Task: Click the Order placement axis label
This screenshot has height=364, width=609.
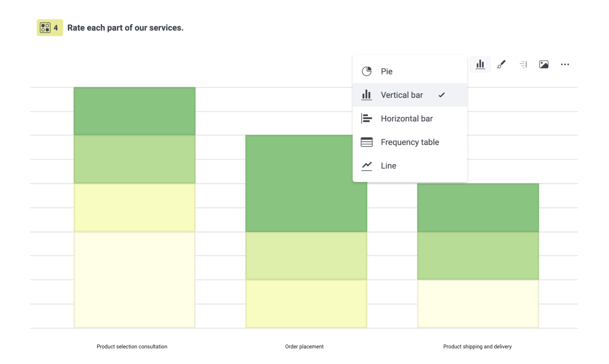Action: pyautogui.click(x=304, y=346)
